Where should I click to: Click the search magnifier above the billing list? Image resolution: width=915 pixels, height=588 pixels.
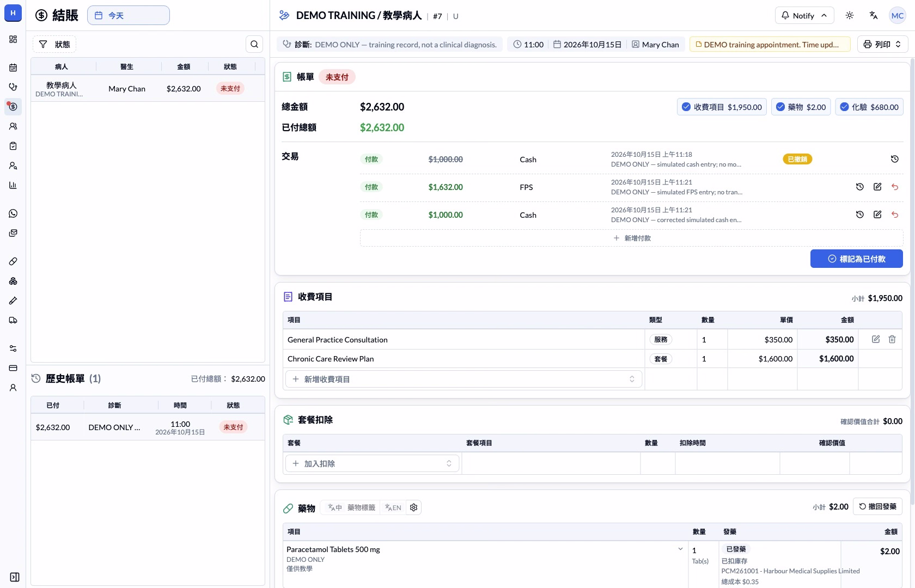(254, 44)
